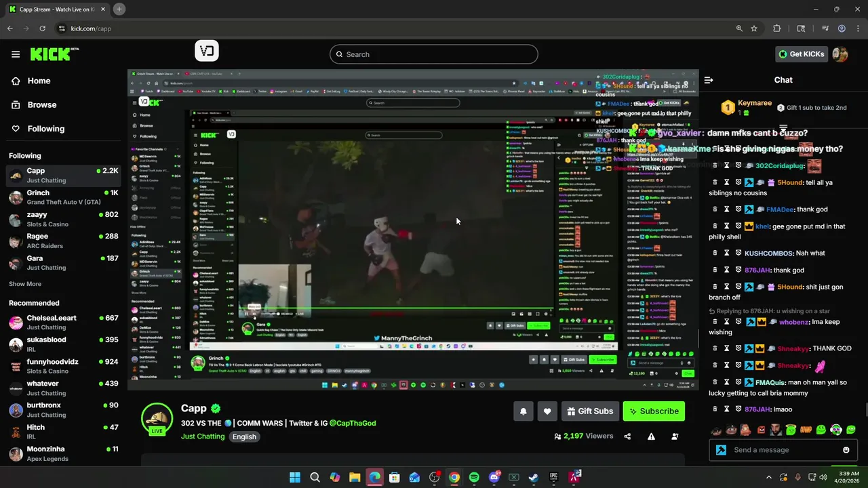View site information icon in address bar
The width and height of the screenshot is (868, 488).
pos(61,28)
